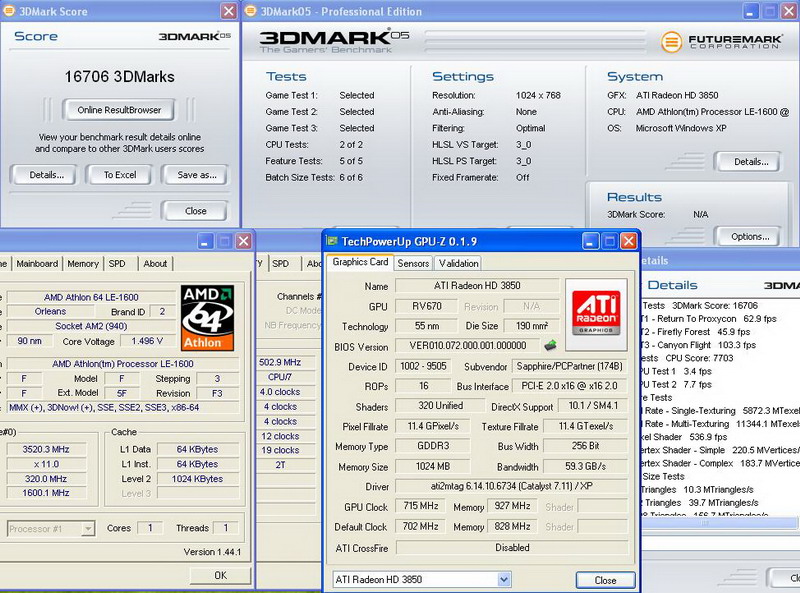
Task: Click the Socket AM2 (940) package field
Action: click(91, 326)
